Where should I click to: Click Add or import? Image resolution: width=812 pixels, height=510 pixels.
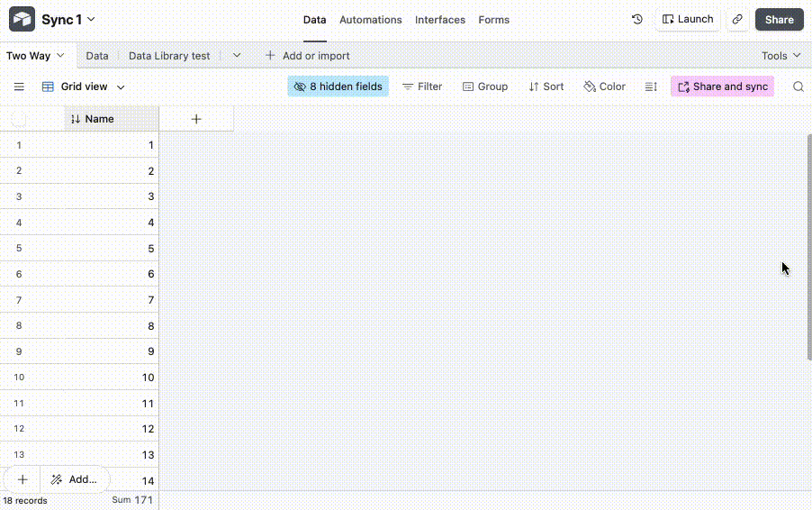[307, 56]
